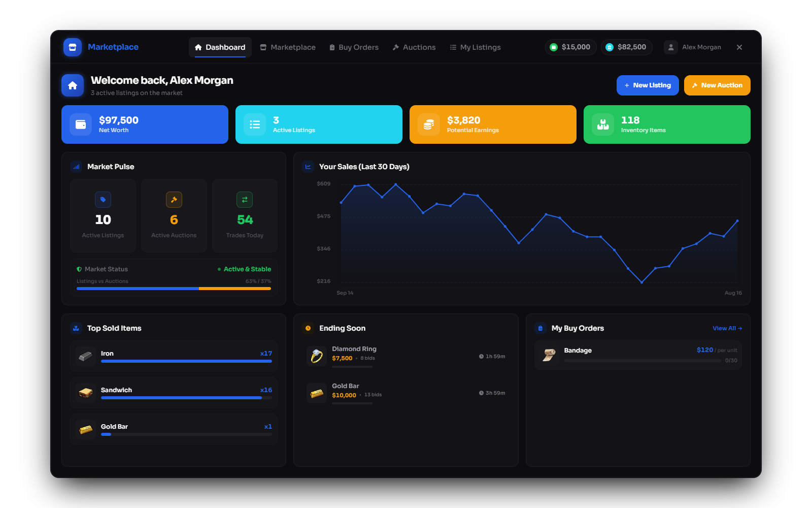The width and height of the screenshot is (812, 508).
Task: Switch to the Marketplace tab
Action: pos(288,47)
